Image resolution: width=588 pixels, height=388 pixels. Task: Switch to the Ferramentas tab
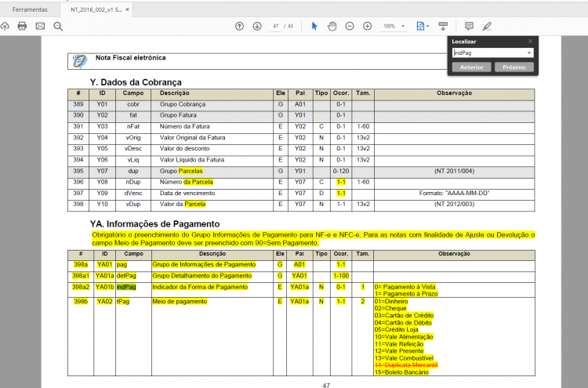point(30,9)
